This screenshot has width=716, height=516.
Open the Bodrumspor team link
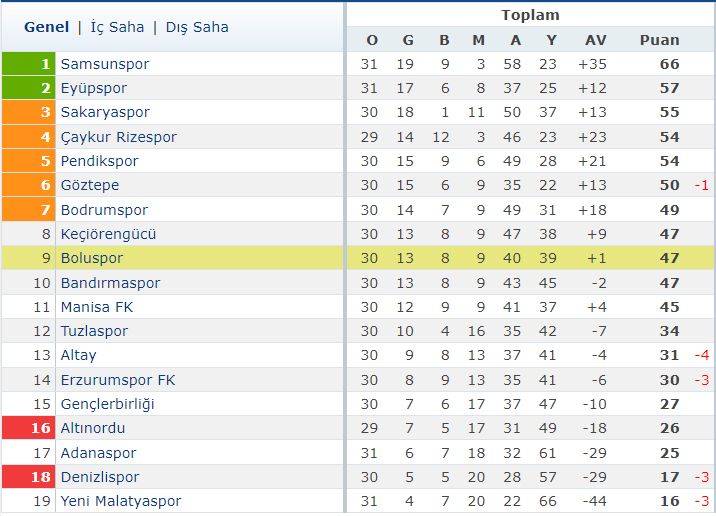(x=104, y=210)
